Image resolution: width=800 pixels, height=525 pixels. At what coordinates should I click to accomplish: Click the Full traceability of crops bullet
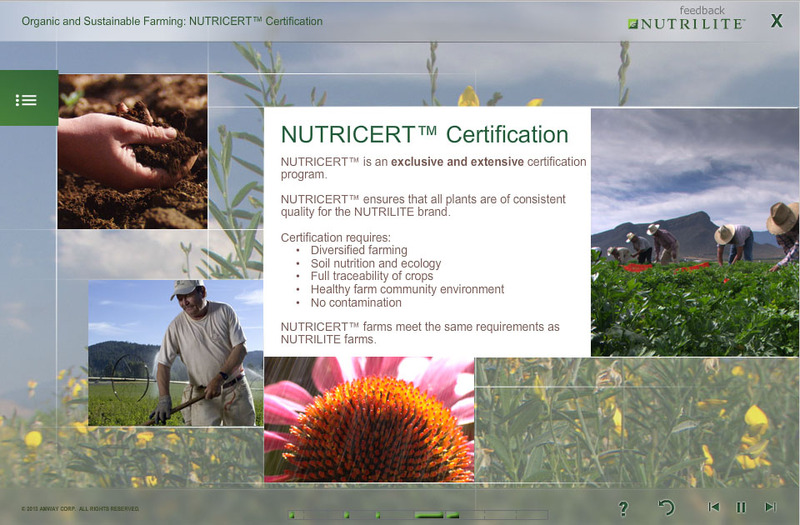coord(370,276)
